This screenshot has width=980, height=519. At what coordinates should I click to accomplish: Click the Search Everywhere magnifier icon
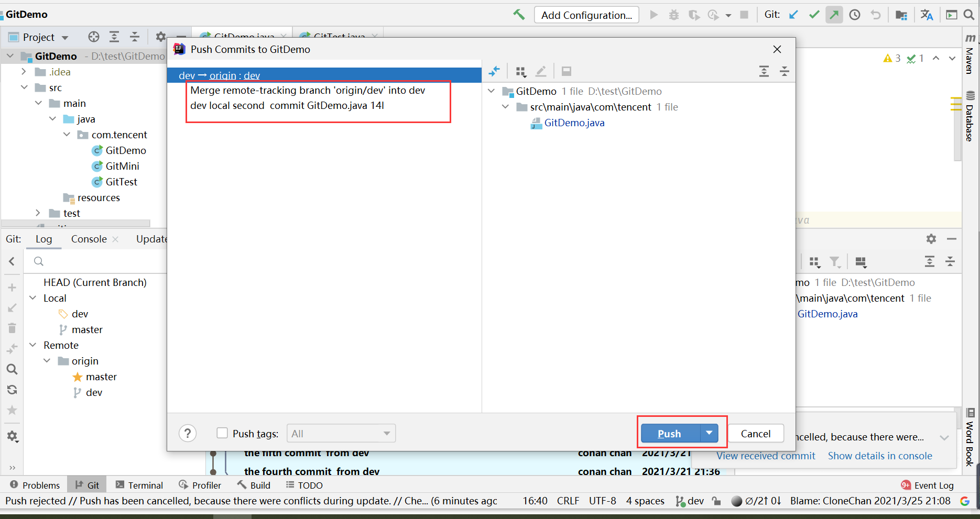coord(969,15)
